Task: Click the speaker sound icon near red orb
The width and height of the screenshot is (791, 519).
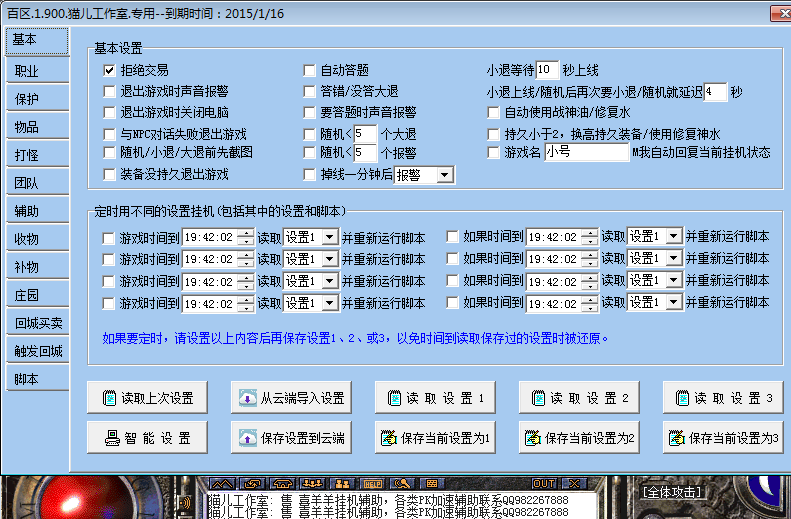Action: tap(186, 502)
